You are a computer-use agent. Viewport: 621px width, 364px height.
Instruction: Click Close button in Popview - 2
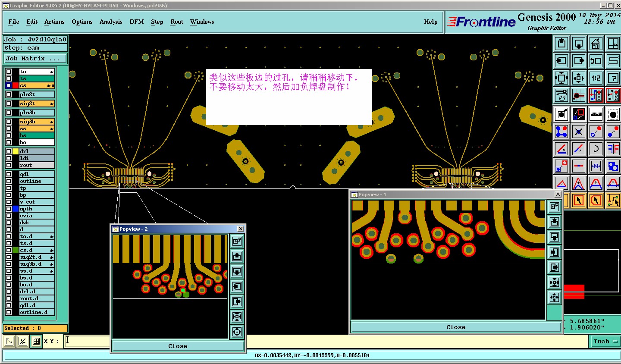(178, 346)
